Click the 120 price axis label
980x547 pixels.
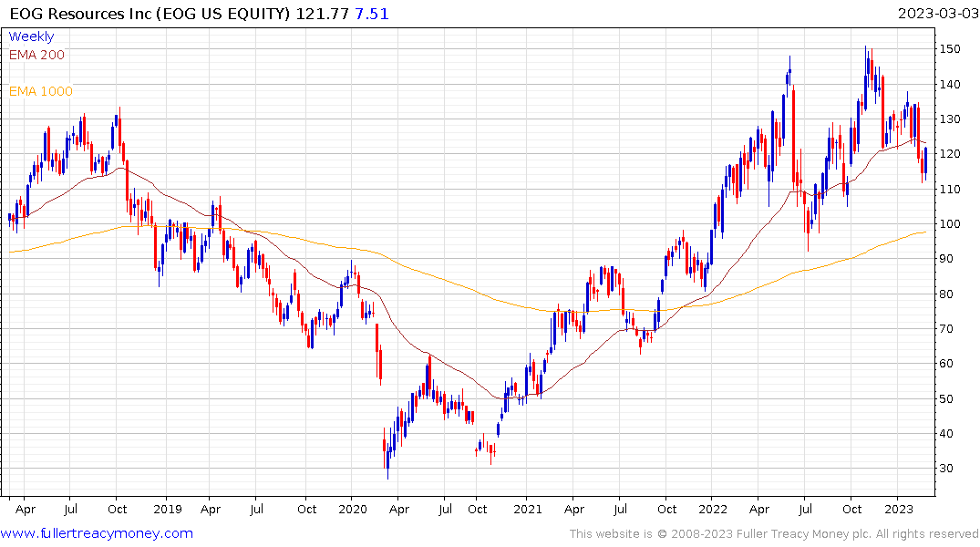[950, 154]
